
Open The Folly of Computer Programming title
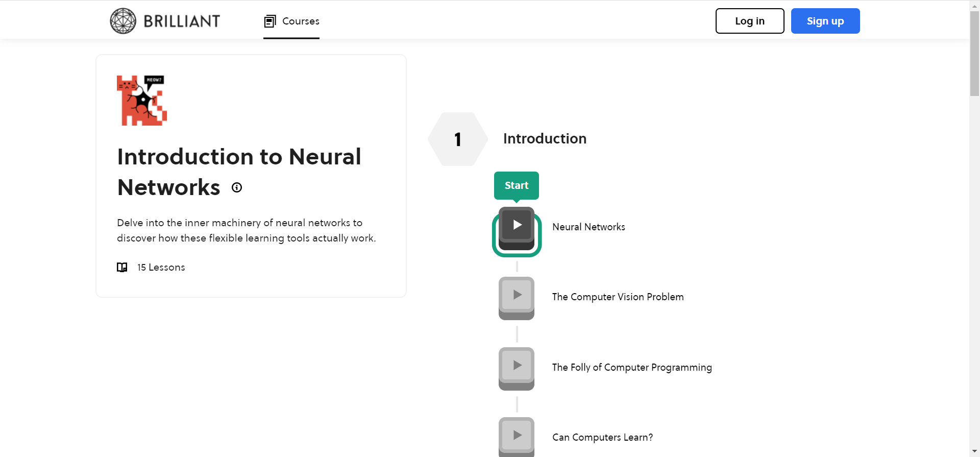[x=631, y=368]
